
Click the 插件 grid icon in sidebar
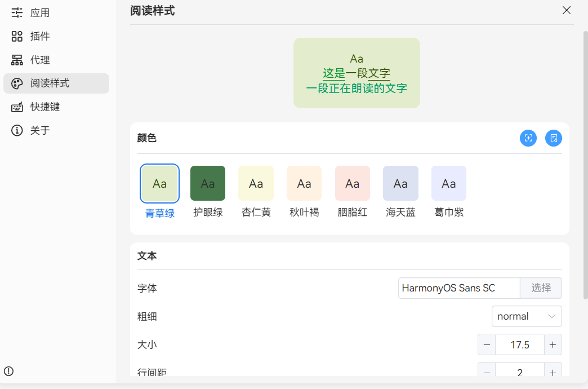(x=17, y=36)
